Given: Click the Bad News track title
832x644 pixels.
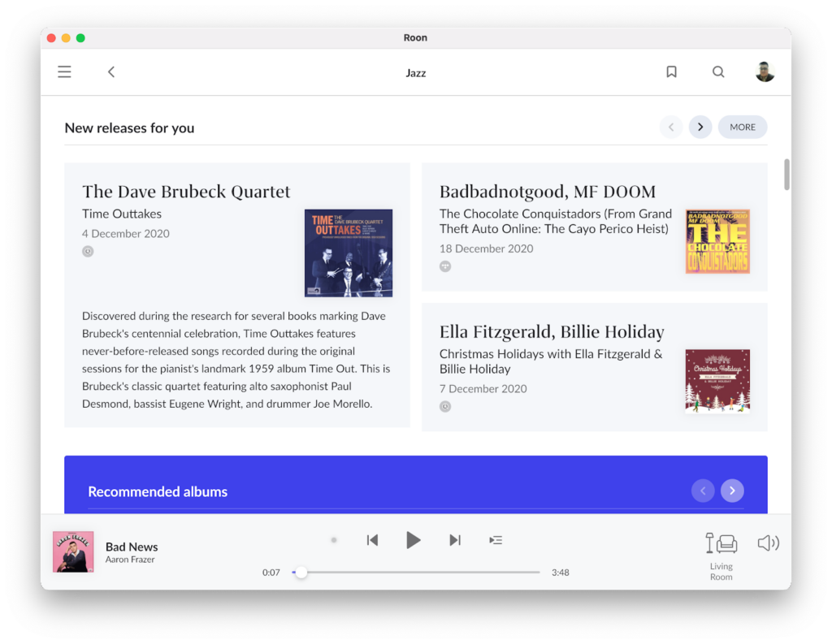Looking at the screenshot, I should (x=132, y=547).
